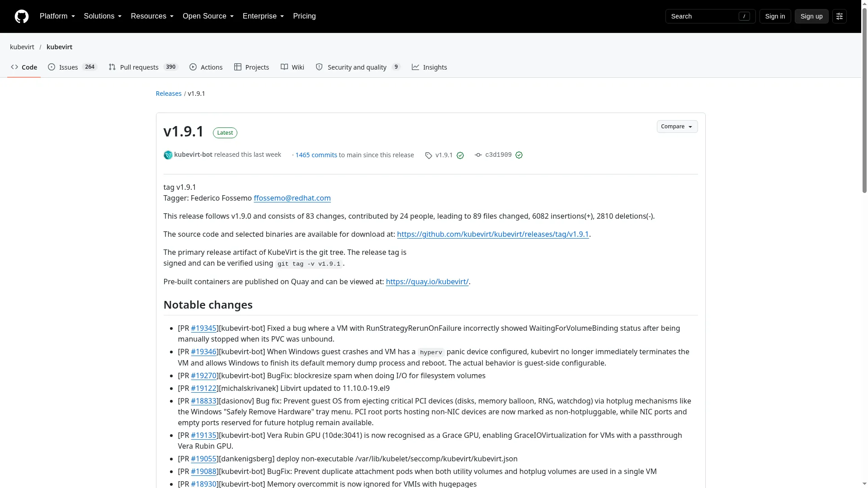868x488 pixels.
Task: Go to the Pricing page
Action: [304, 16]
